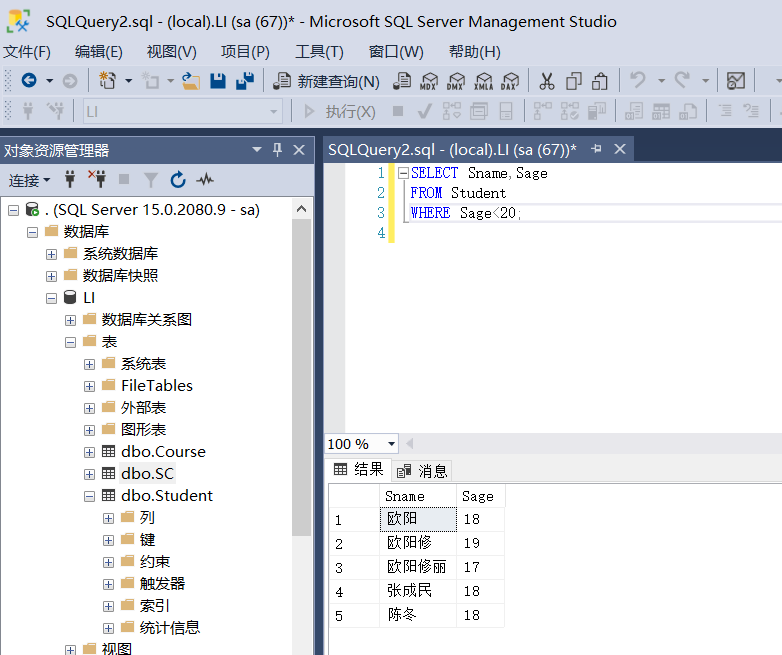Click the Sage column header
This screenshot has height=655, width=782.
pos(480,496)
